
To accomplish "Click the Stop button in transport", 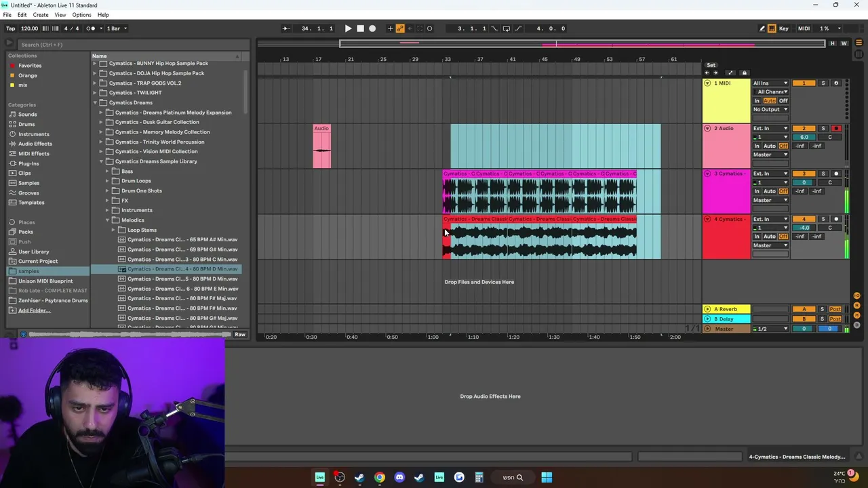I will tap(360, 28).
